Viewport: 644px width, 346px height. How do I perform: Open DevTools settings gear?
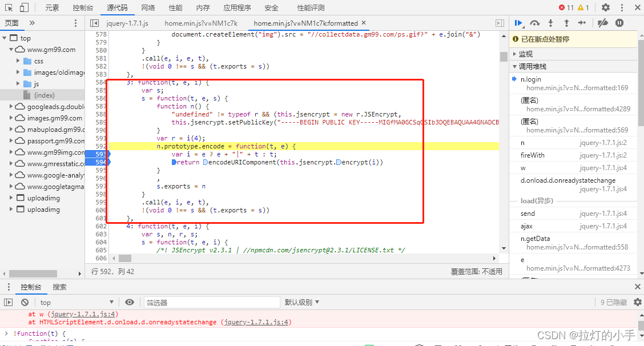click(605, 7)
